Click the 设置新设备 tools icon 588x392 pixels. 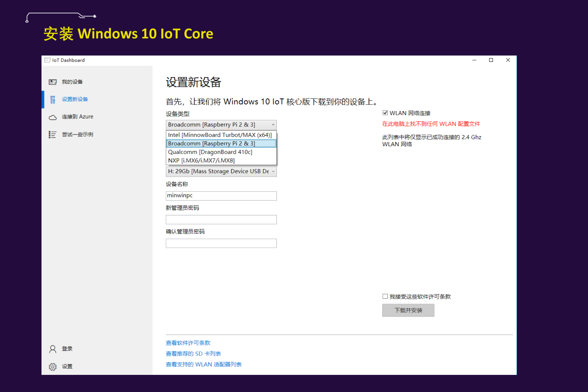click(x=53, y=99)
